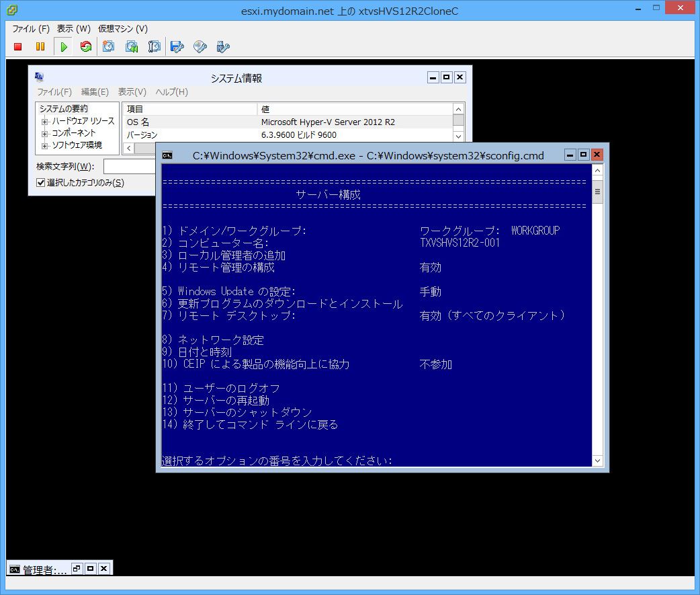Click the vSphere console window title icon
700x595 pixels.
12,9
